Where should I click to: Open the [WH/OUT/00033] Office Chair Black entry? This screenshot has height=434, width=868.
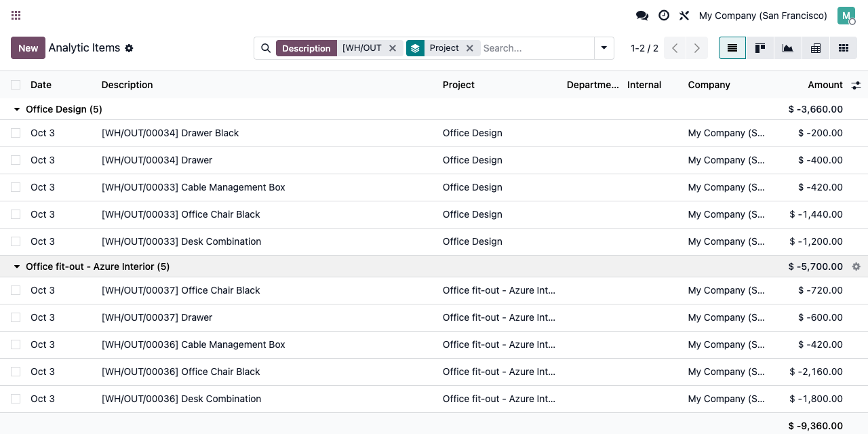coord(181,214)
